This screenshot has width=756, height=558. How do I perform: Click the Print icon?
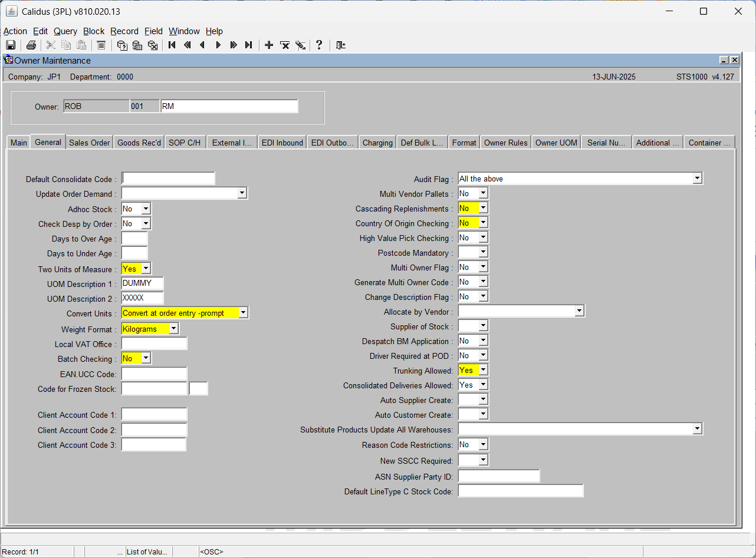pyautogui.click(x=31, y=45)
